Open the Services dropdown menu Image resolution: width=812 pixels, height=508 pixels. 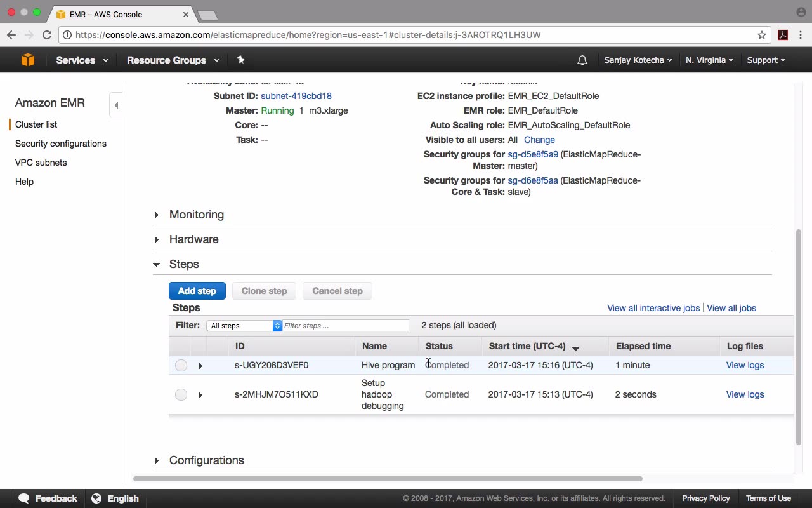click(82, 60)
